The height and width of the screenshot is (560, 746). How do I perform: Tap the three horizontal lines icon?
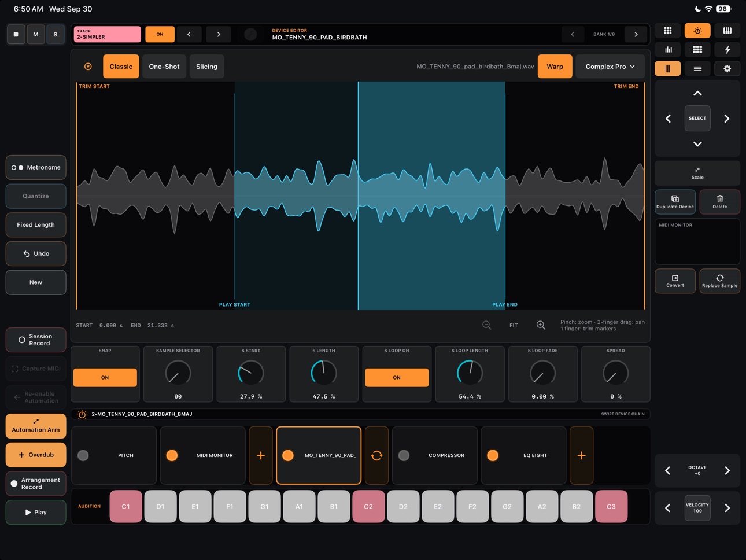(697, 69)
